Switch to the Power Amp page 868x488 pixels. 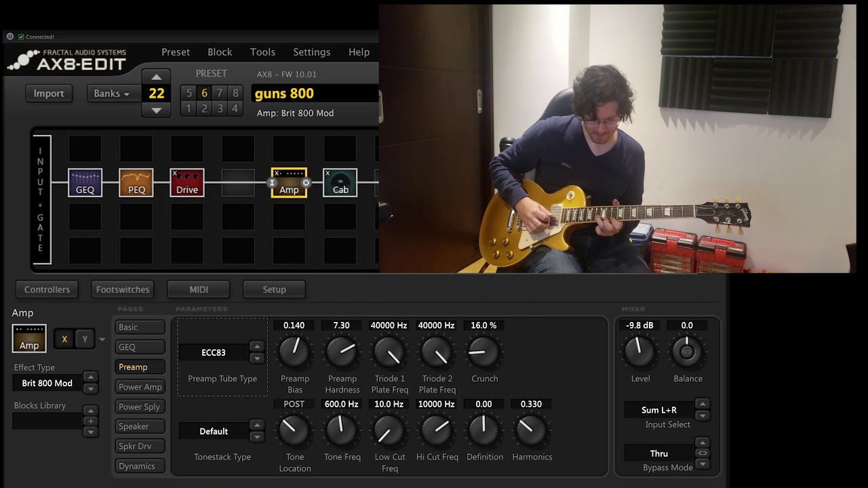point(140,387)
